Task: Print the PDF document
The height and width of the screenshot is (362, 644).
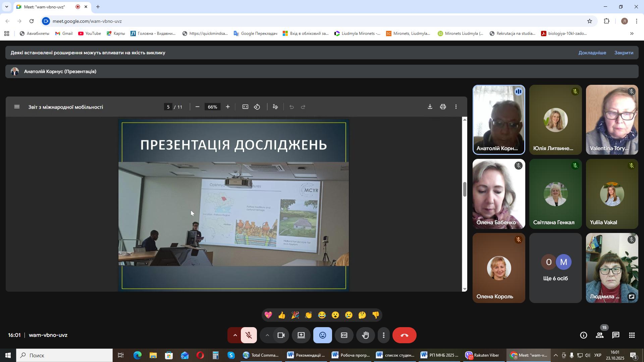Action: coord(443,107)
